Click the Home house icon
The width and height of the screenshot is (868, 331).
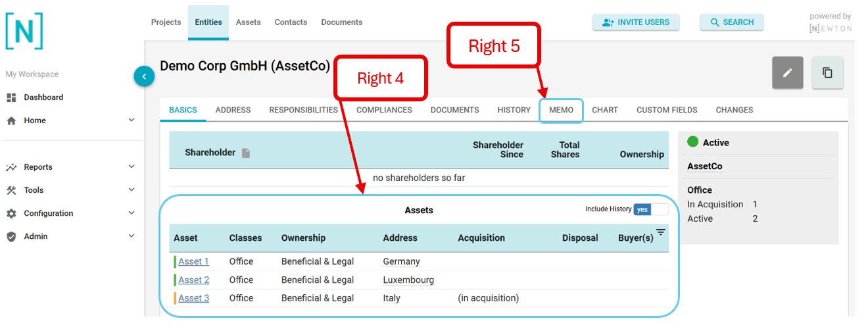point(11,120)
